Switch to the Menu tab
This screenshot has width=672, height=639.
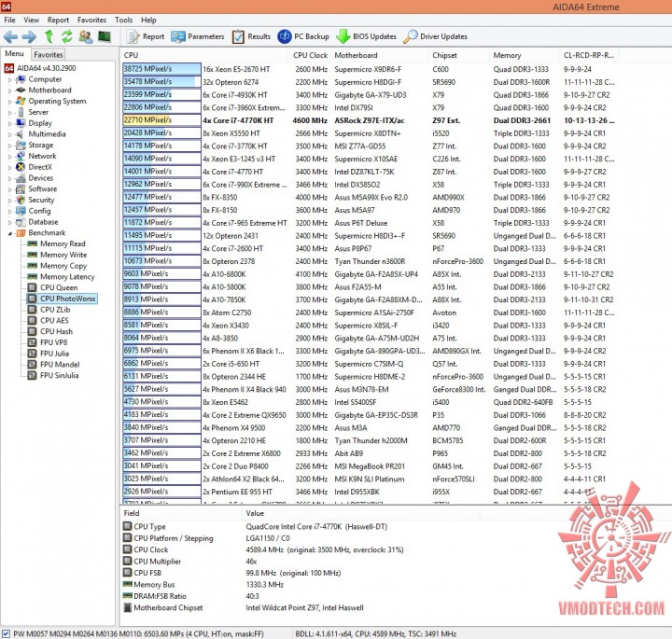pos(14,53)
